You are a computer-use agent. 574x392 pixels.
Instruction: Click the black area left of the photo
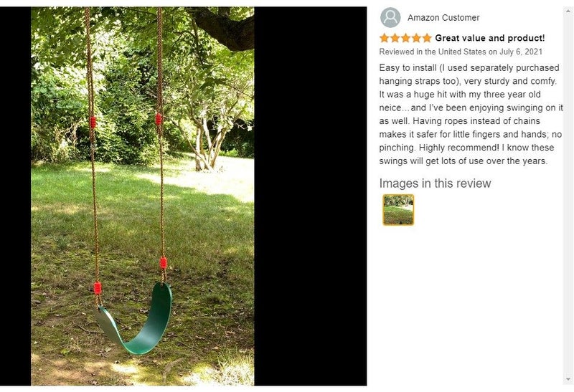tap(15, 196)
